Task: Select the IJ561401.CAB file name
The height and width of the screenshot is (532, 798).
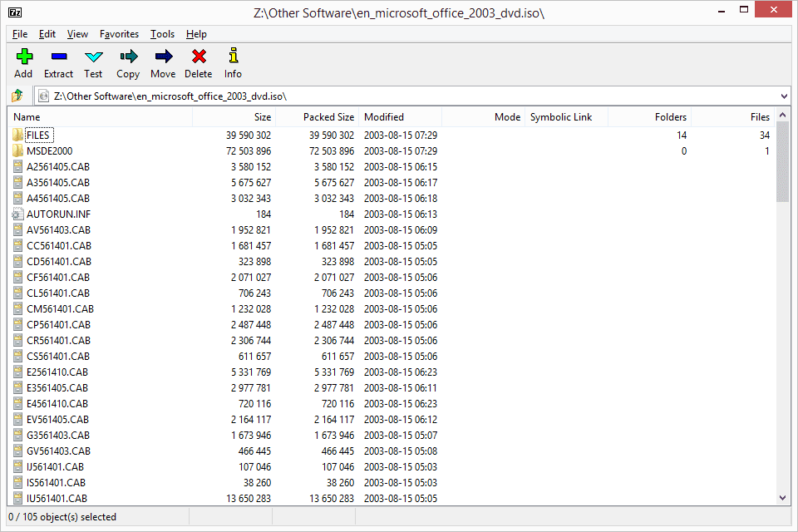Action: click(55, 467)
